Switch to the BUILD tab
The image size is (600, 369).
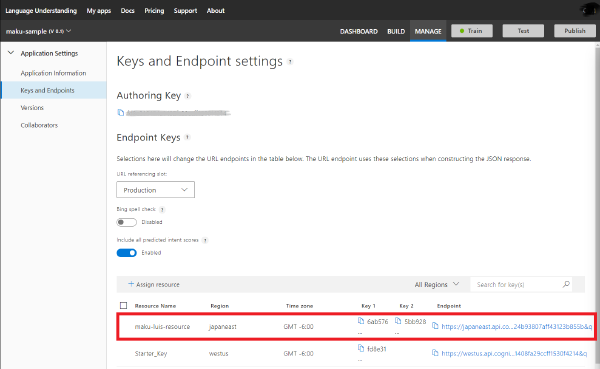tap(396, 31)
